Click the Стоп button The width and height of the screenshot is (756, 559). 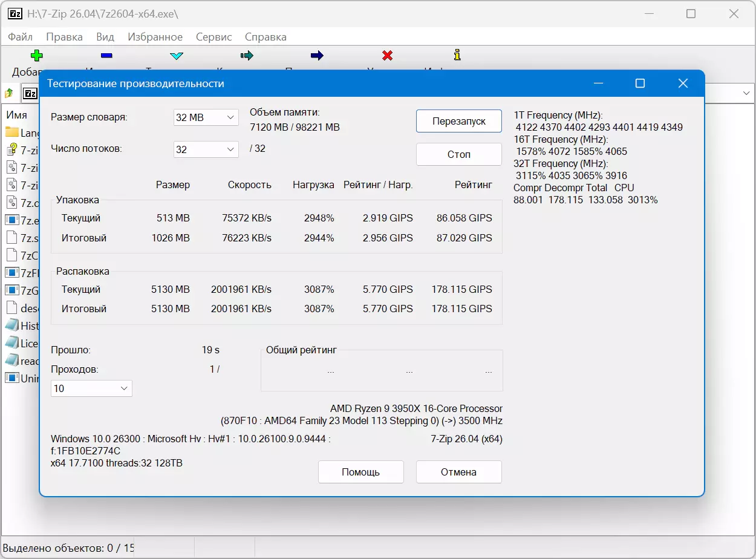(459, 154)
